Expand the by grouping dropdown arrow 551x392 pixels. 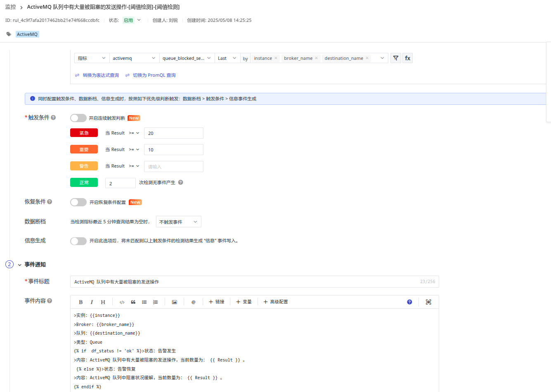382,58
